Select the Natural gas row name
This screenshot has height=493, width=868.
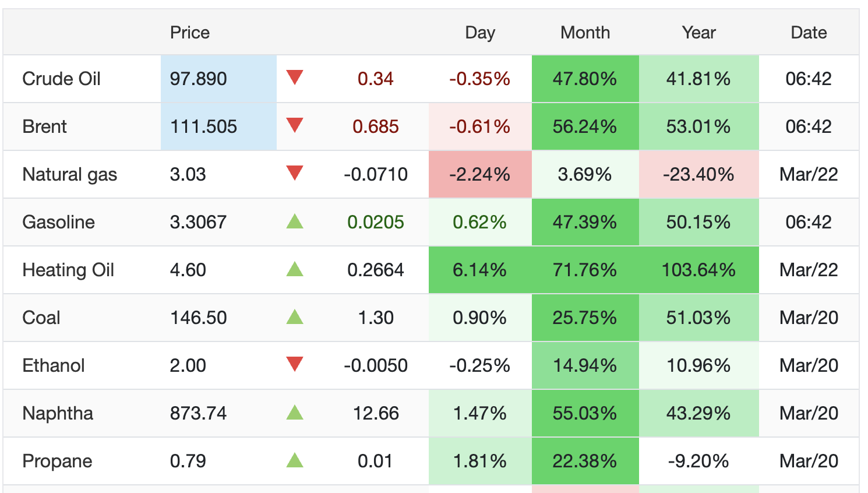click(69, 174)
